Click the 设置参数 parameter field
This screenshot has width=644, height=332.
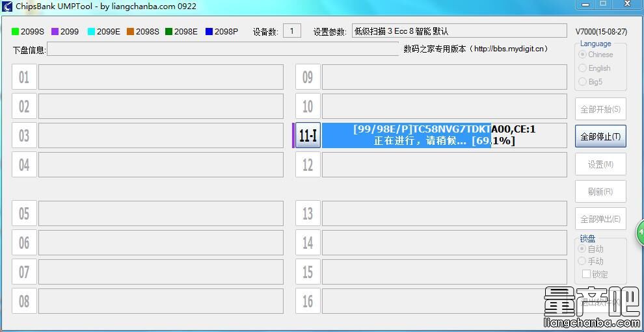click(x=459, y=31)
